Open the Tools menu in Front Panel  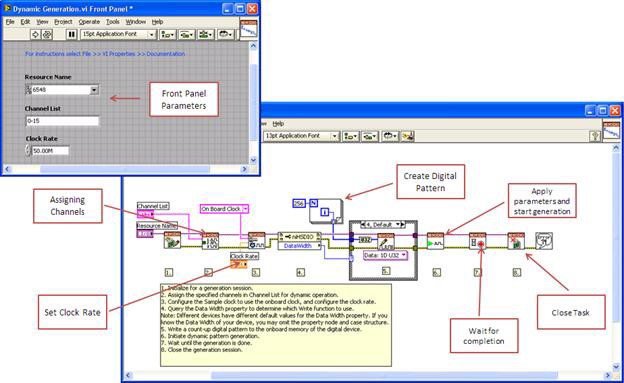click(113, 22)
